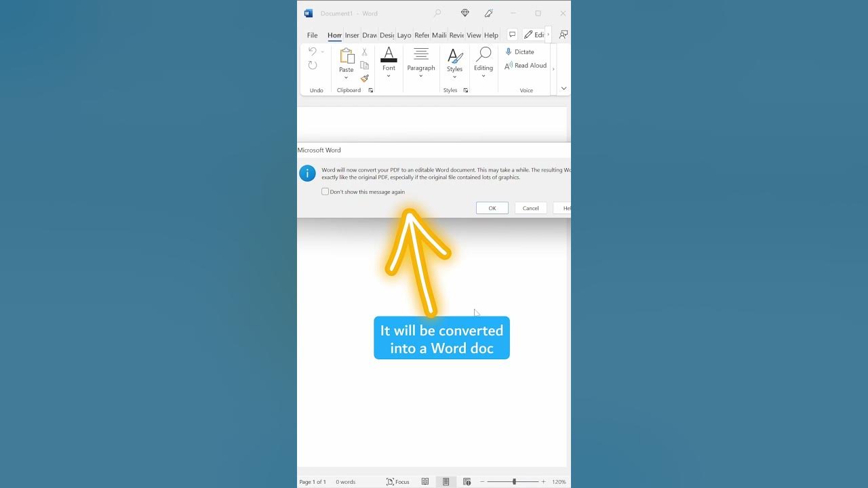The height and width of the screenshot is (488, 868).
Task: Click the Redo circular arrow icon
Action: 313,66
